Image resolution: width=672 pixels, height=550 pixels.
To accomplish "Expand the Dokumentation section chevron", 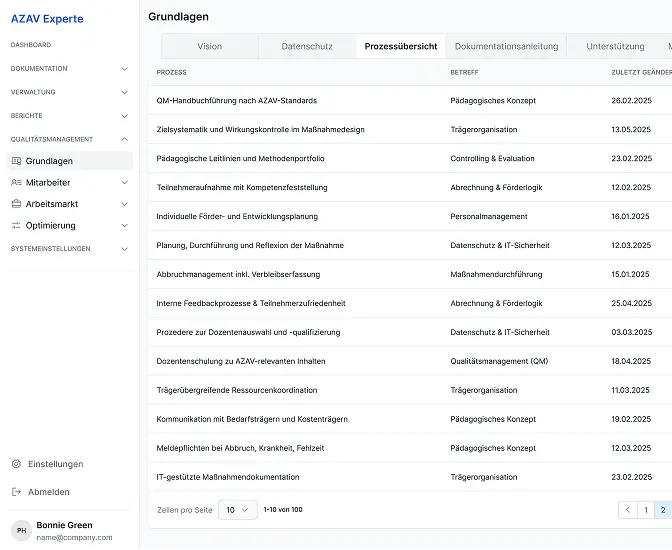I will [125, 69].
